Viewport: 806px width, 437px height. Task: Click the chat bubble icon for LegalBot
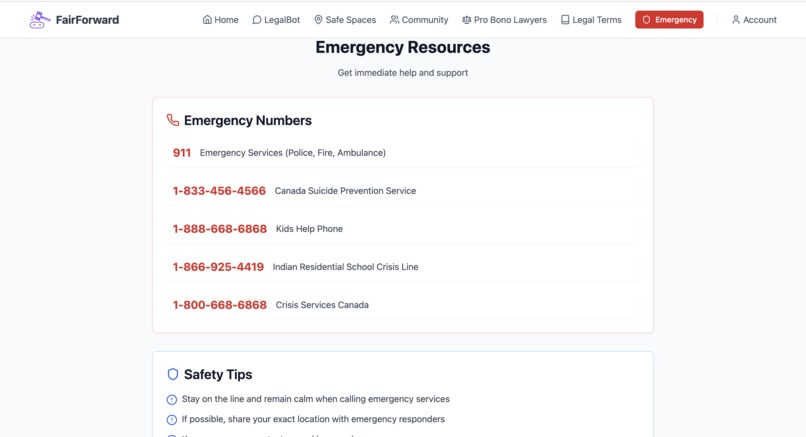click(257, 20)
